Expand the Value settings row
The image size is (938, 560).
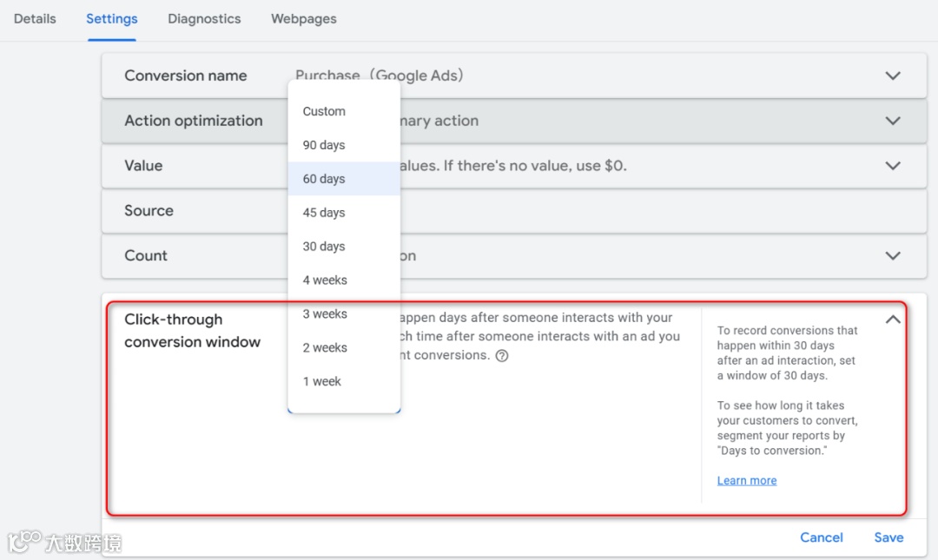(893, 166)
